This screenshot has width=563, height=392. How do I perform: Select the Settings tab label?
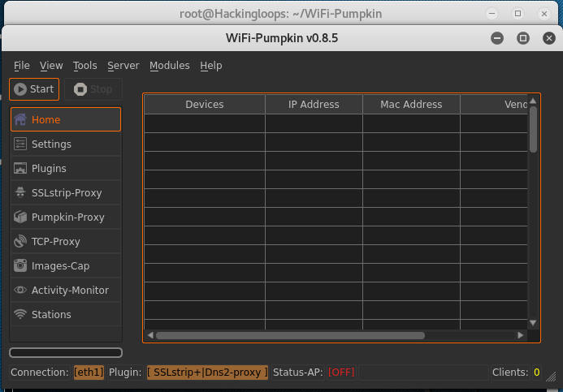pyautogui.click(x=51, y=144)
